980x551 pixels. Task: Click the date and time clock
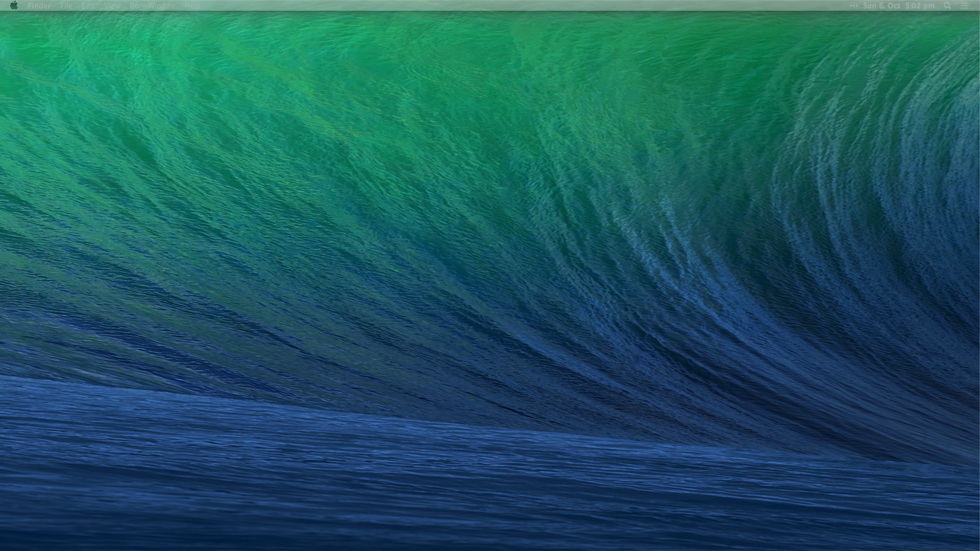pyautogui.click(x=898, y=6)
